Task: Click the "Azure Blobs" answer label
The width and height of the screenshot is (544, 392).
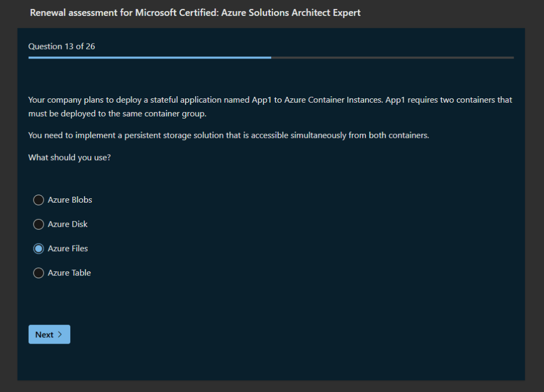Action: [x=70, y=200]
